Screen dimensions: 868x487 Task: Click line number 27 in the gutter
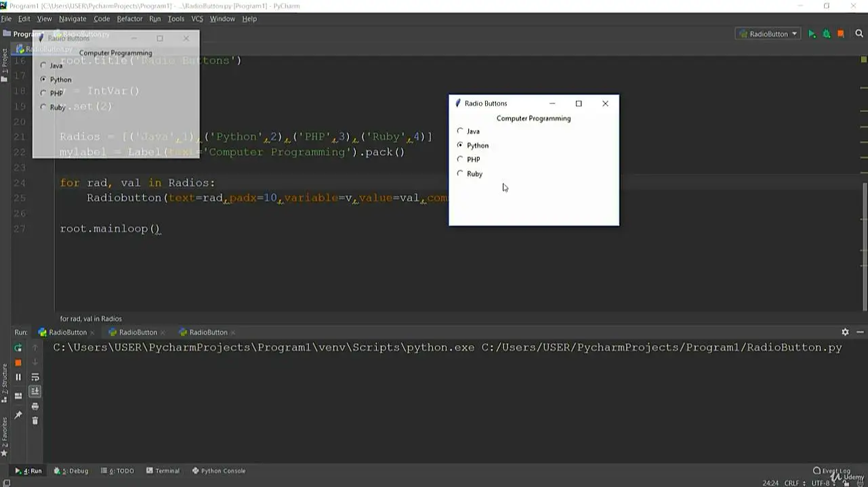pos(19,229)
